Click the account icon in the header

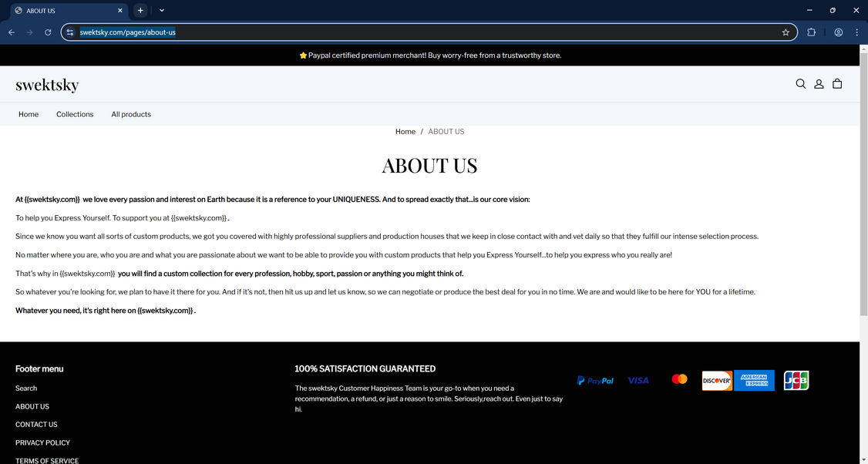(x=819, y=83)
